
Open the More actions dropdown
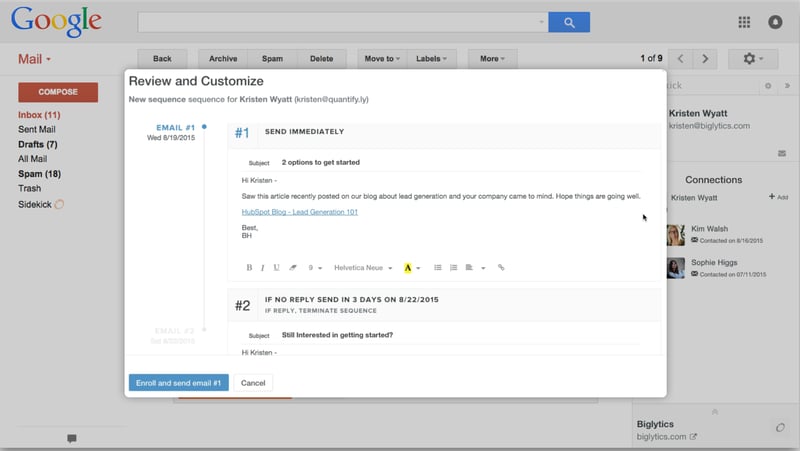click(492, 59)
